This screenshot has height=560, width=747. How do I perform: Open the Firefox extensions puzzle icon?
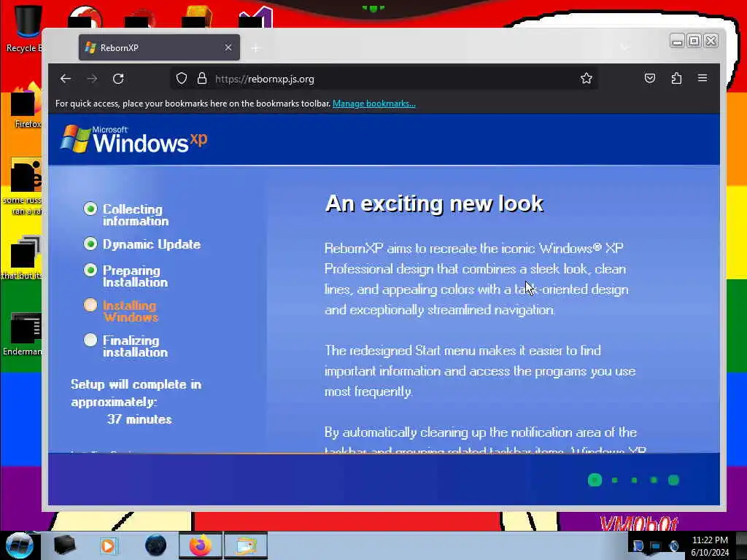pos(676,78)
